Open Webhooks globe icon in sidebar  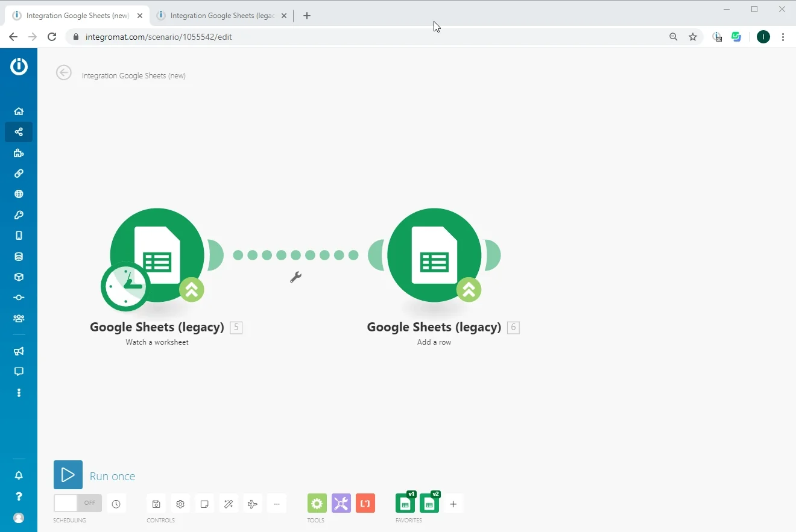coord(19,194)
